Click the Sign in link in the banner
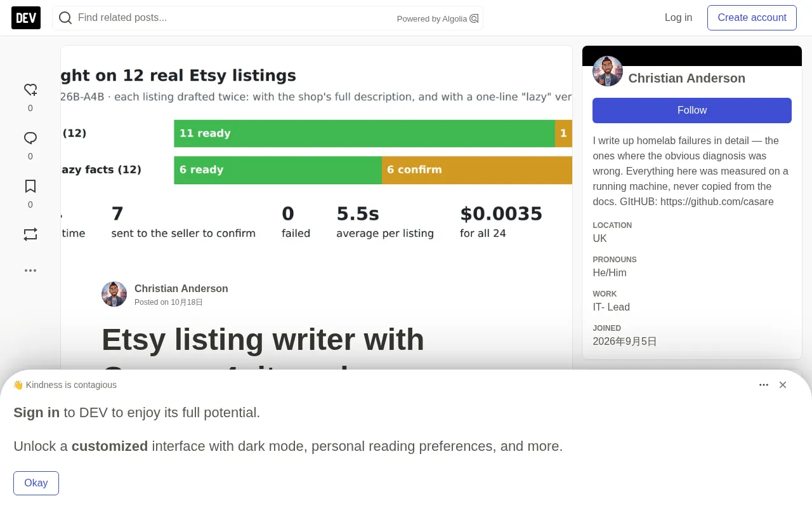Viewport: 812px width, 508px height. point(37,412)
